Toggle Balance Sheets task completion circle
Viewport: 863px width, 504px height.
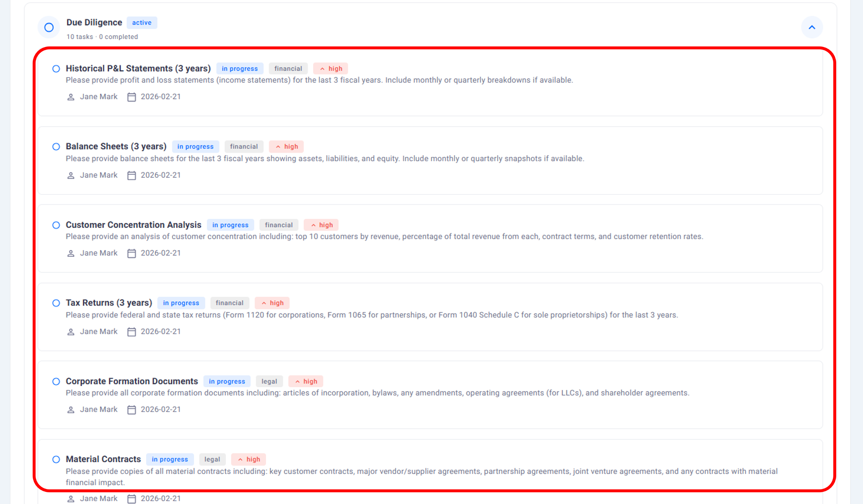coord(56,147)
